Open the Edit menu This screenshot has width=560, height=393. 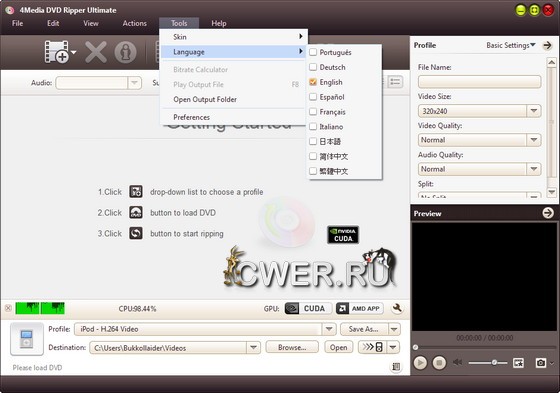tap(53, 24)
